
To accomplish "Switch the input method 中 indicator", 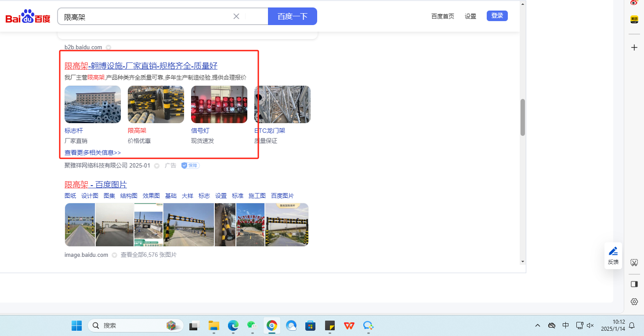I will (566, 325).
